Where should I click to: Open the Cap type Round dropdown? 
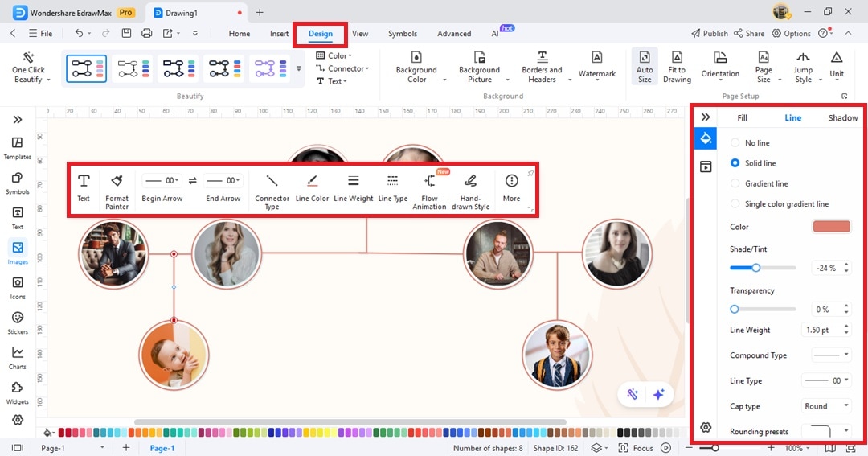pyautogui.click(x=826, y=406)
